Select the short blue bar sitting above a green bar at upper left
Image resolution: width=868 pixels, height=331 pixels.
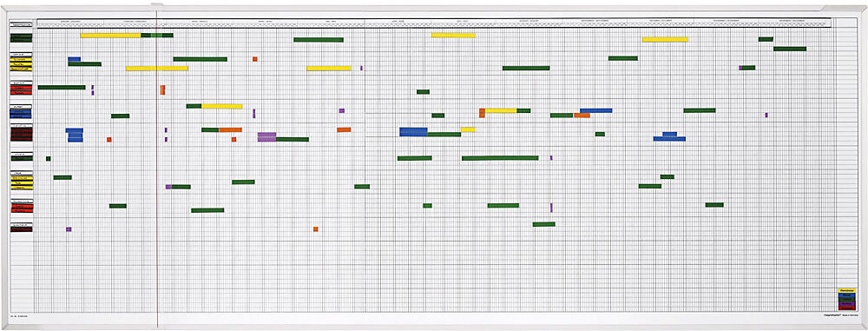tap(74, 59)
